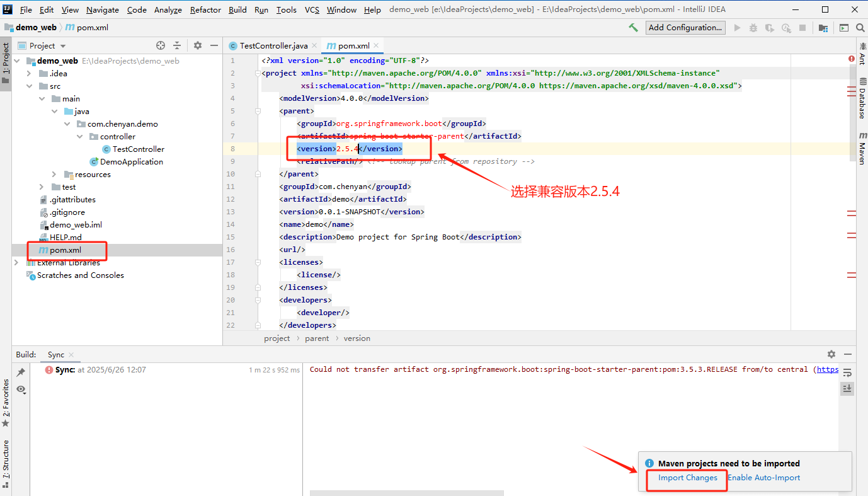The width and height of the screenshot is (868, 496).
Task: Fold the parent tag at line 5
Action: click(x=258, y=111)
